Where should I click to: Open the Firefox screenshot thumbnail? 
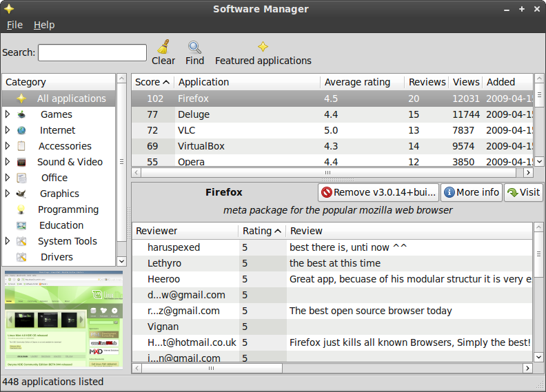coord(63,320)
